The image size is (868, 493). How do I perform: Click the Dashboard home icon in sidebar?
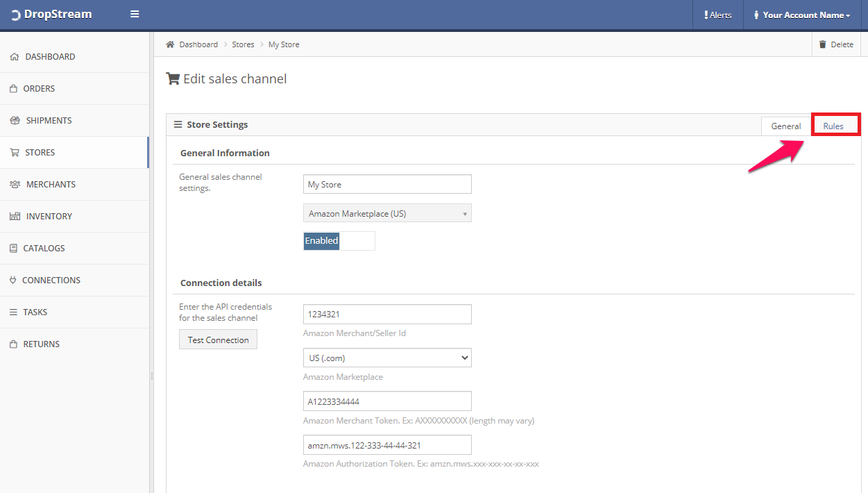coord(15,57)
